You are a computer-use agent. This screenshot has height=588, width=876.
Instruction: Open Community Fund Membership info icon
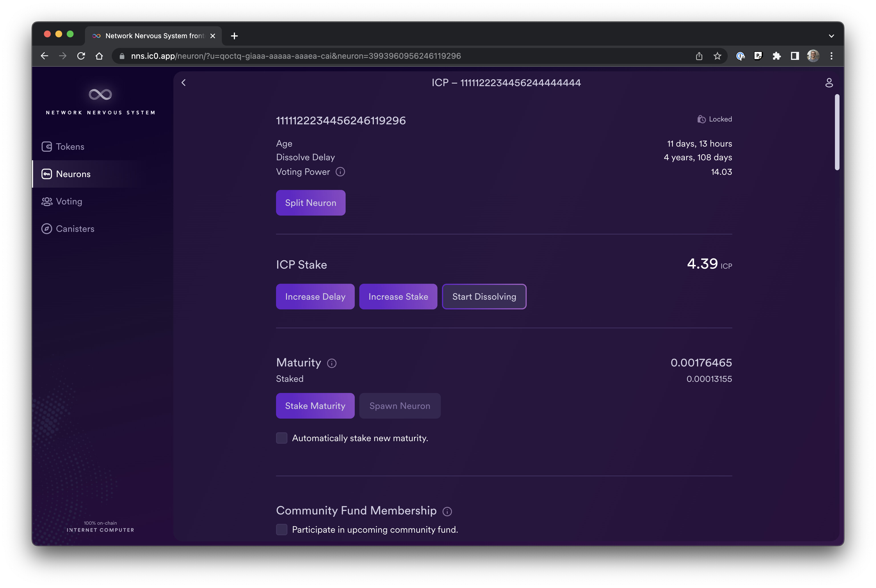tap(447, 512)
